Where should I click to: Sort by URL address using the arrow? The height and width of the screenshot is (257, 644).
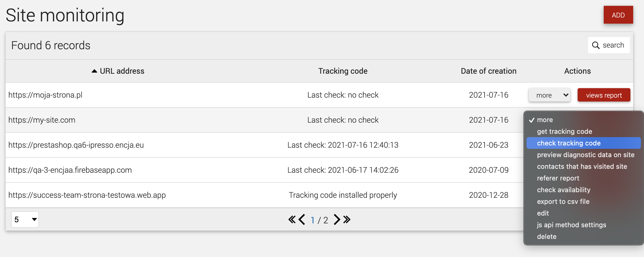pyautogui.click(x=94, y=71)
